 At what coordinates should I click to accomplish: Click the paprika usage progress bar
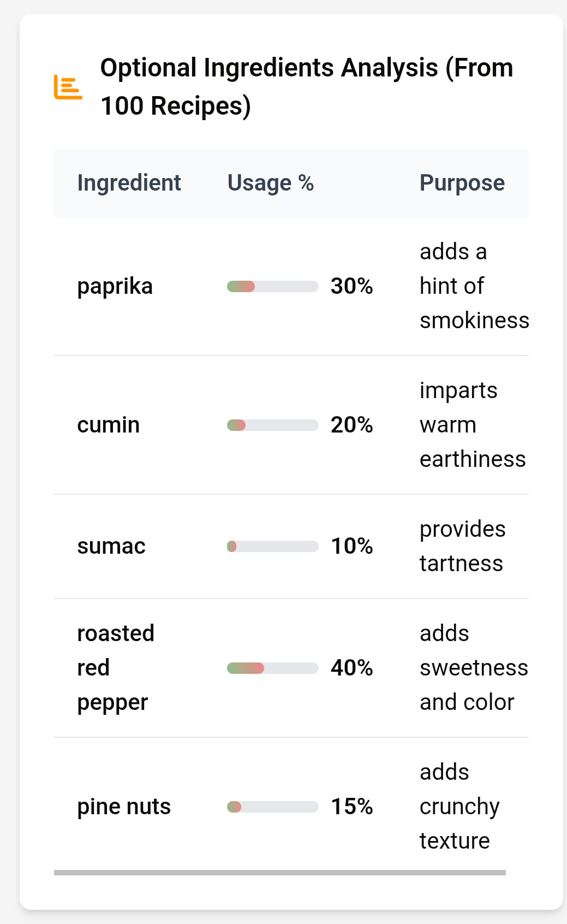coord(272,286)
